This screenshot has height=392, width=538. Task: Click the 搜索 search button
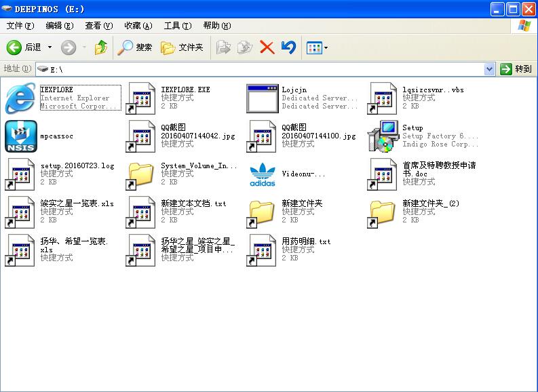coord(135,47)
